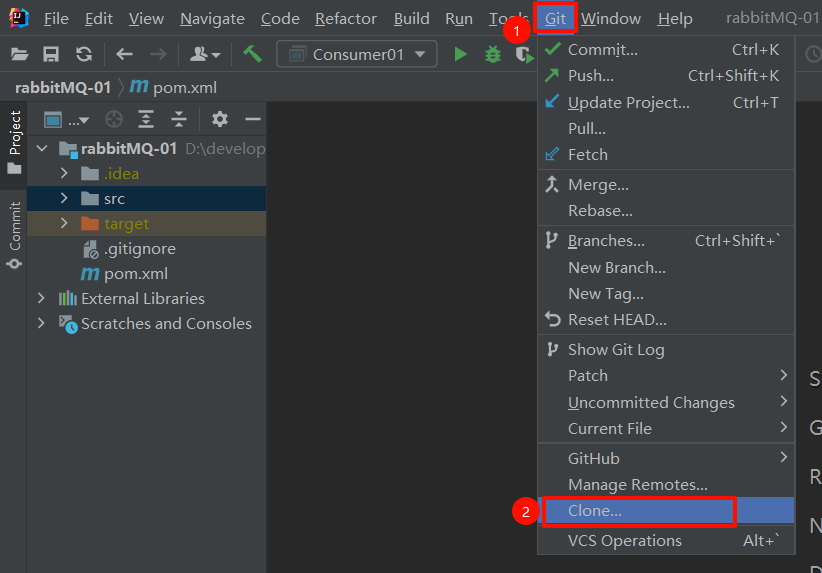Click the Git menu in menu bar

pos(555,18)
